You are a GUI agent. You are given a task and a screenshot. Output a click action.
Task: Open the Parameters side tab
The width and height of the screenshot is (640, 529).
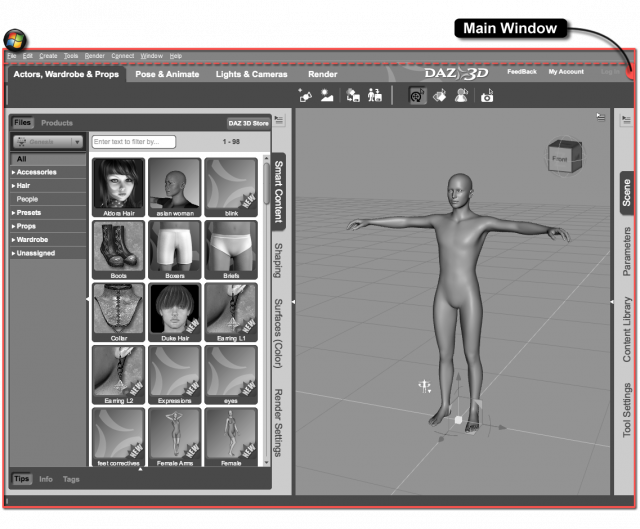626,251
